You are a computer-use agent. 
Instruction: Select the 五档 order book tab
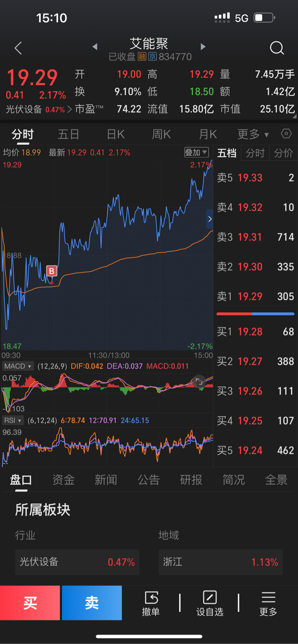(227, 153)
